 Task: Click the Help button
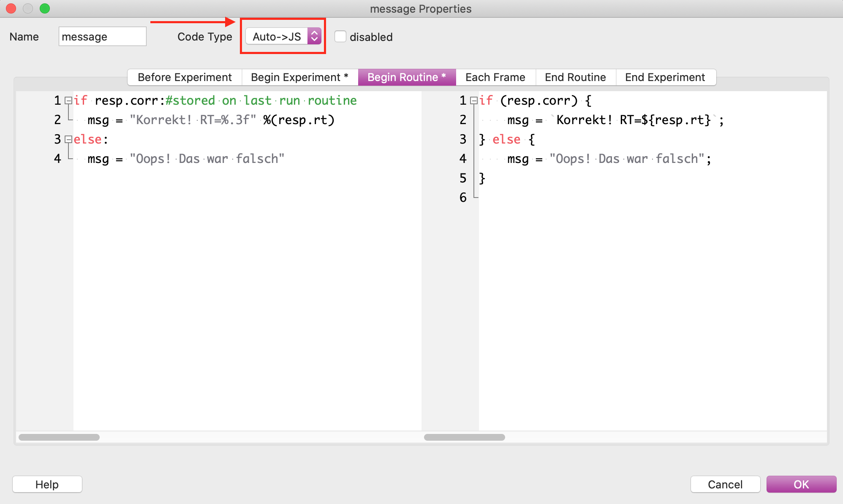pyautogui.click(x=47, y=484)
